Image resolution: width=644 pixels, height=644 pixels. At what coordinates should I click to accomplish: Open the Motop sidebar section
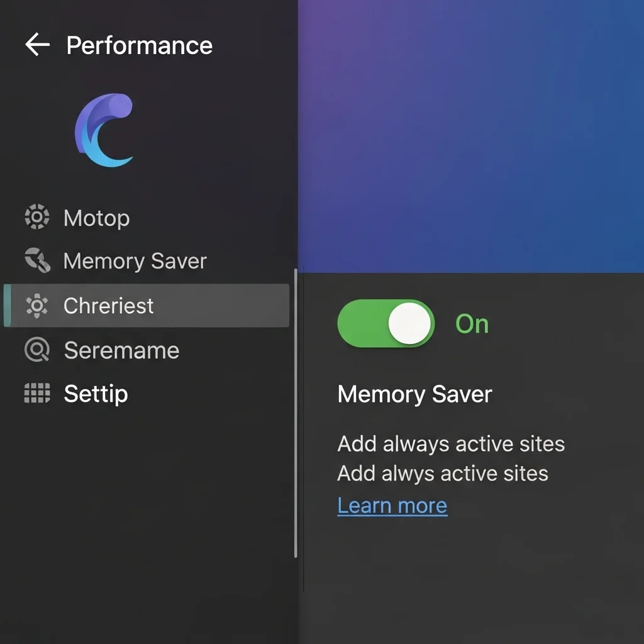point(97,218)
